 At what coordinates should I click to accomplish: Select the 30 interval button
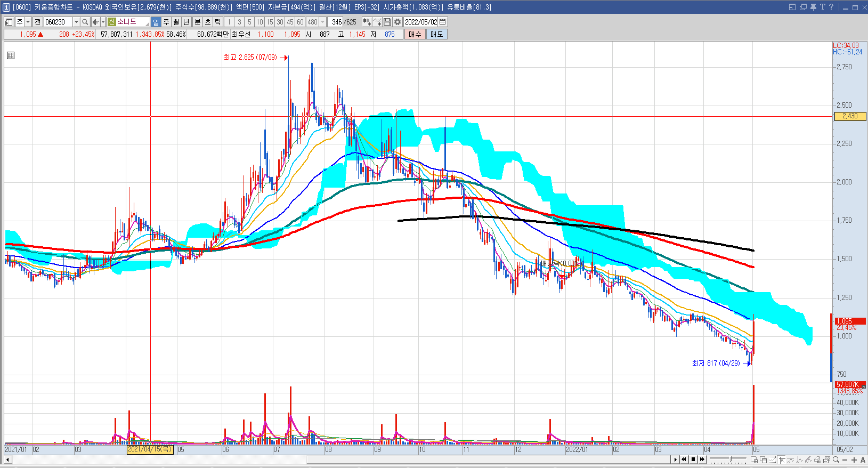280,22
